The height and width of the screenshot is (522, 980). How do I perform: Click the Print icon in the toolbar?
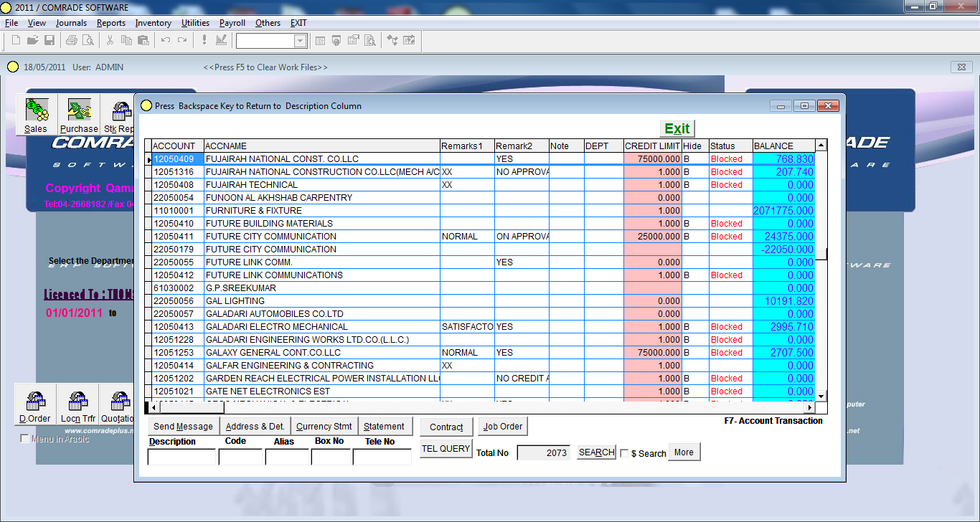70,40
